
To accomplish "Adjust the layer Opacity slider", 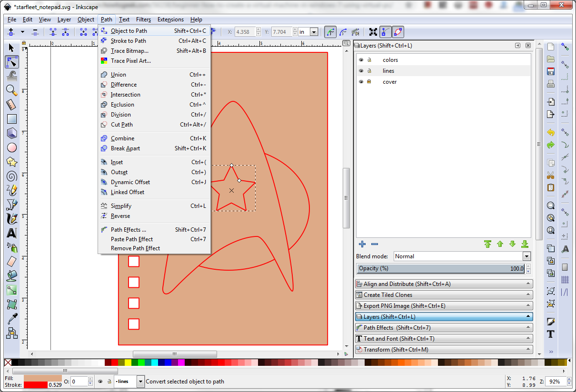I will [x=441, y=268].
